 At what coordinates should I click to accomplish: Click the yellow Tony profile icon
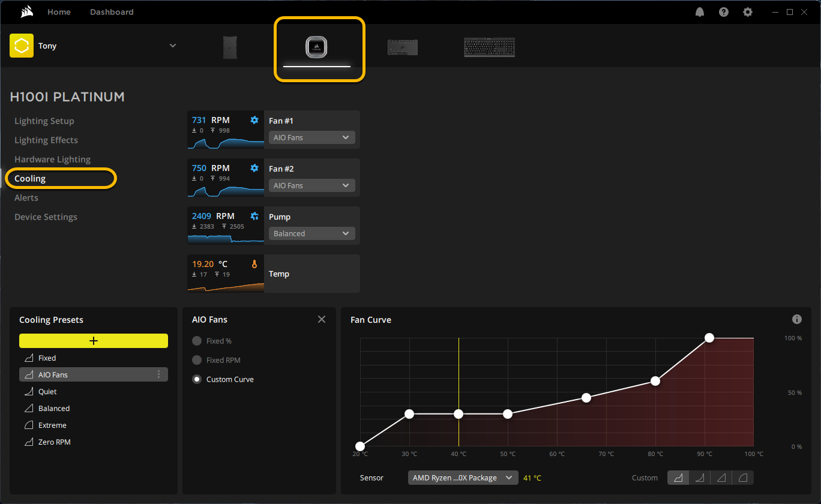(22, 46)
